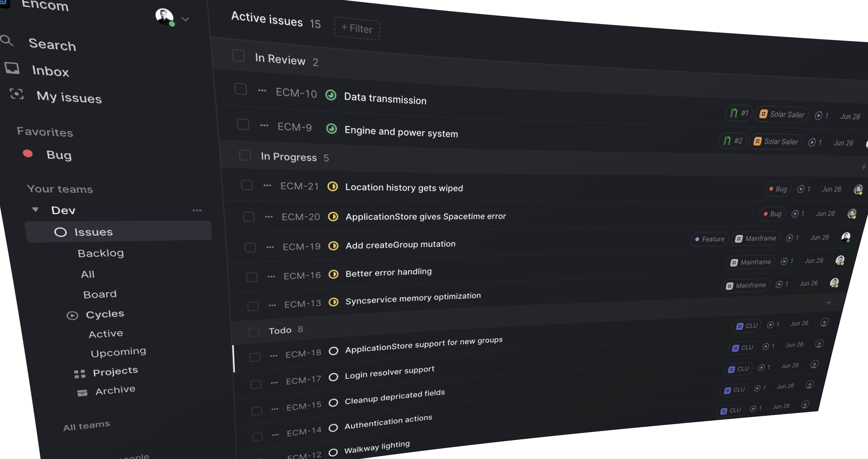
Task: Add a new issue to In Progress group
Action: [x=863, y=167]
